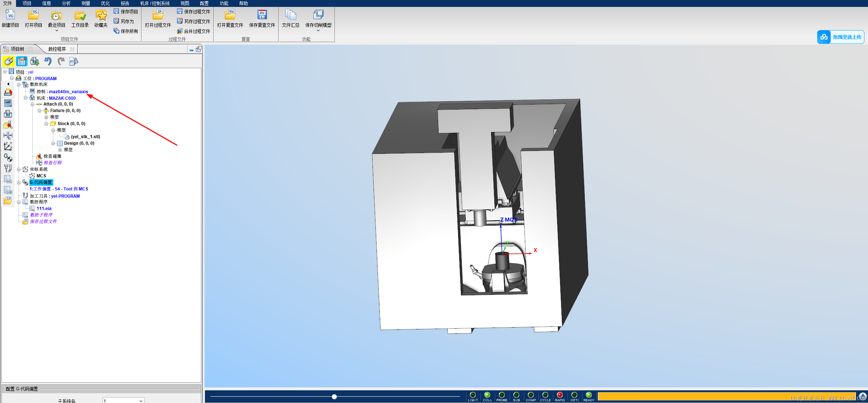Click the redo arrow in project tree toolbar
Image resolution: width=868 pixels, height=403 pixels.
(x=61, y=61)
